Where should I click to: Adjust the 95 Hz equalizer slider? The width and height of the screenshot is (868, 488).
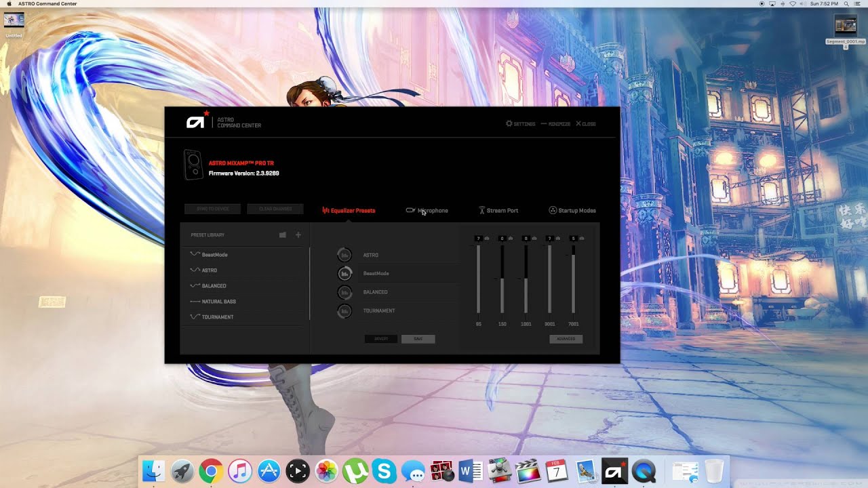(x=479, y=279)
